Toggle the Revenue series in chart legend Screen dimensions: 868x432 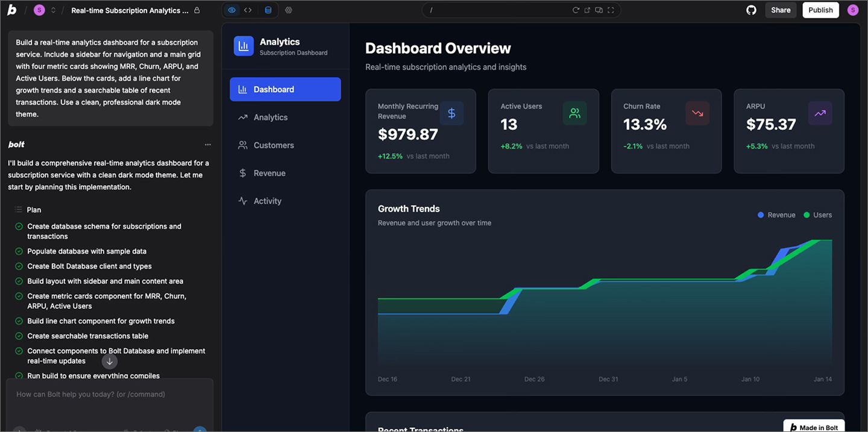[776, 214]
